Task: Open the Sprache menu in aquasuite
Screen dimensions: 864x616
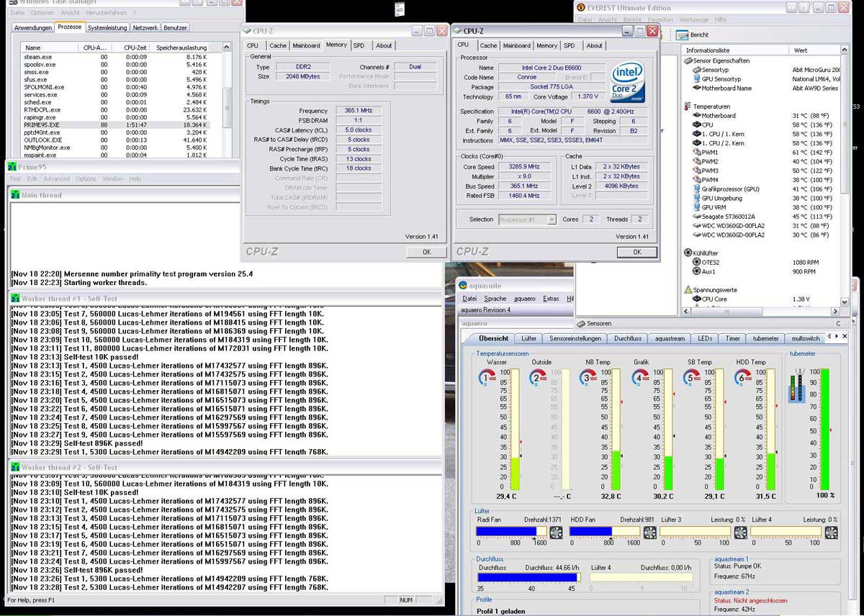Action: 495,299
